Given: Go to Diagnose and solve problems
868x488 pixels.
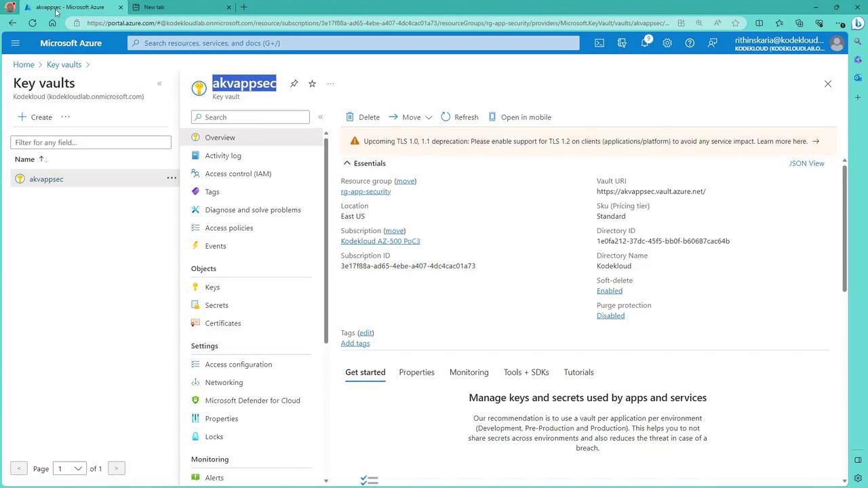Looking at the screenshot, I should (252, 210).
